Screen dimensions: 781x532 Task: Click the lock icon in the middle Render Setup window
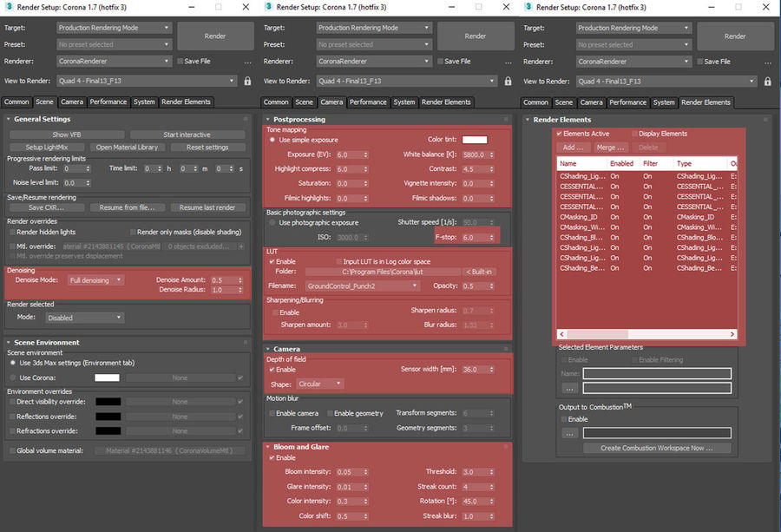(x=508, y=81)
